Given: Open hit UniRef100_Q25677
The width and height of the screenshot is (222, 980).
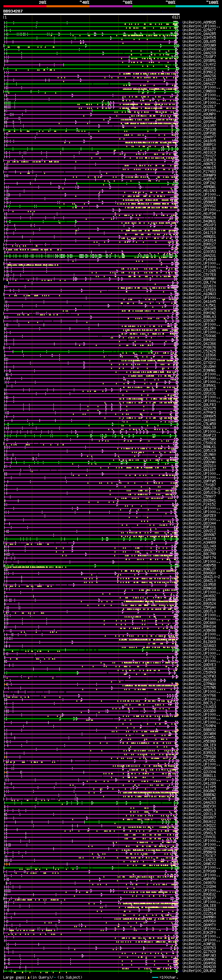Looking at the screenshot, I should 199,30.
